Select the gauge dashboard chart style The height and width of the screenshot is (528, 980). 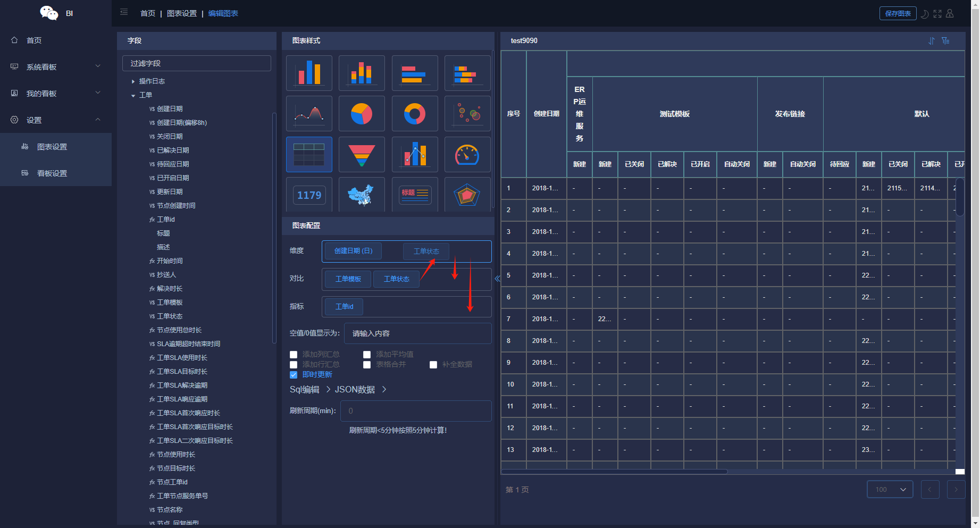click(467, 155)
